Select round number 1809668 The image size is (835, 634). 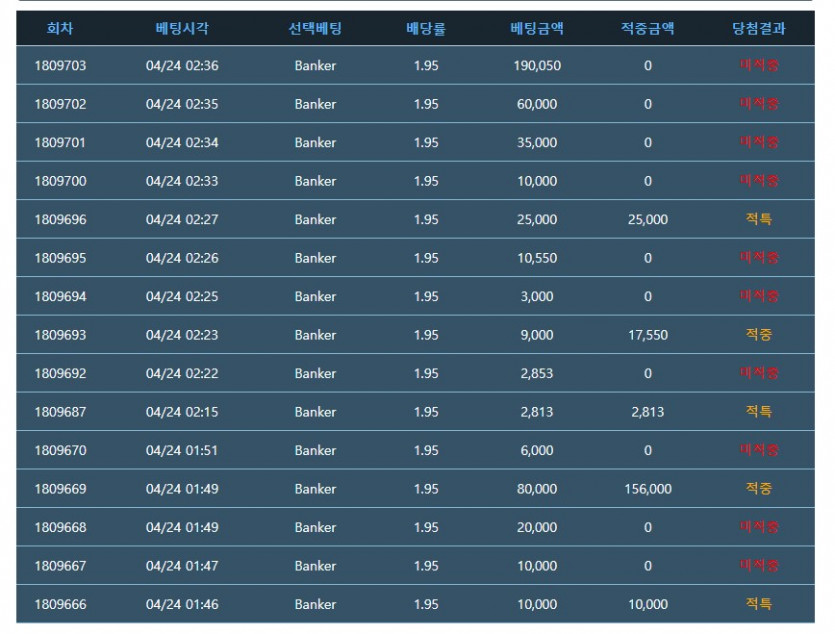coord(60,527)
